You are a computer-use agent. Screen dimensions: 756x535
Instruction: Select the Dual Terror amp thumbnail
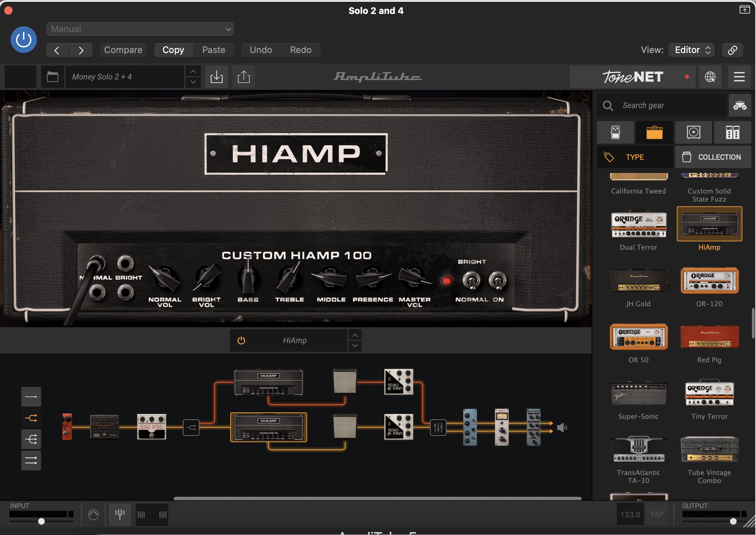point(638,224)
